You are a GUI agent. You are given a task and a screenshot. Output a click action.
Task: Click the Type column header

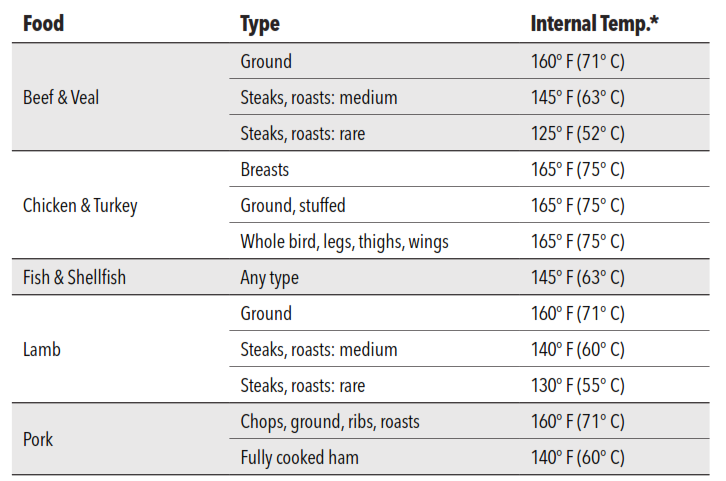pyautogui.click(x=260, y=25)
